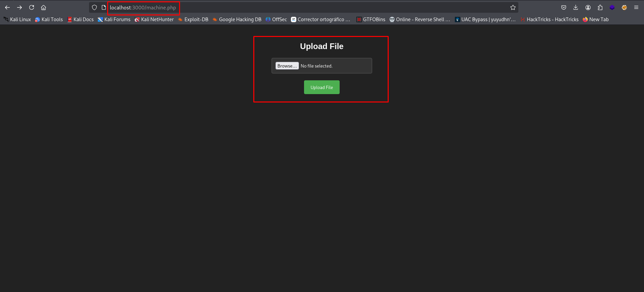Go forward to the next page
This screenshot has width=644, height=292.
19,7
